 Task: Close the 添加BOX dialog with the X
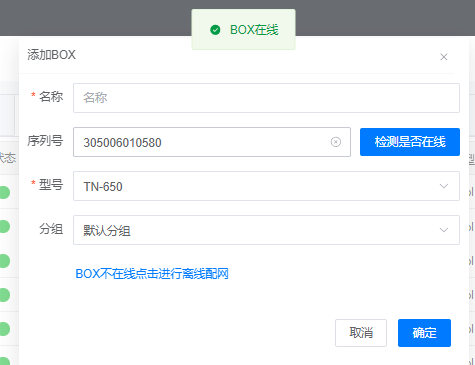[x=443, y=57]
